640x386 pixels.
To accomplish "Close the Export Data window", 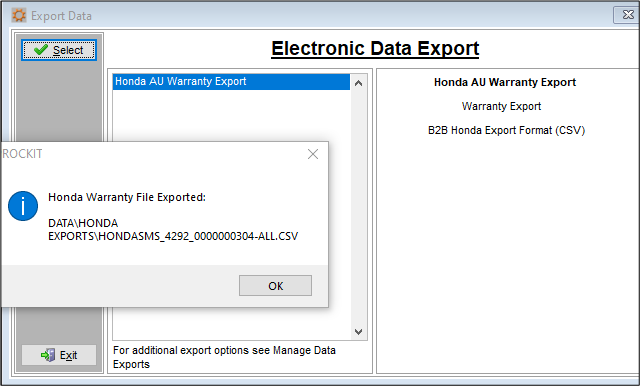I will pos(627,15).
